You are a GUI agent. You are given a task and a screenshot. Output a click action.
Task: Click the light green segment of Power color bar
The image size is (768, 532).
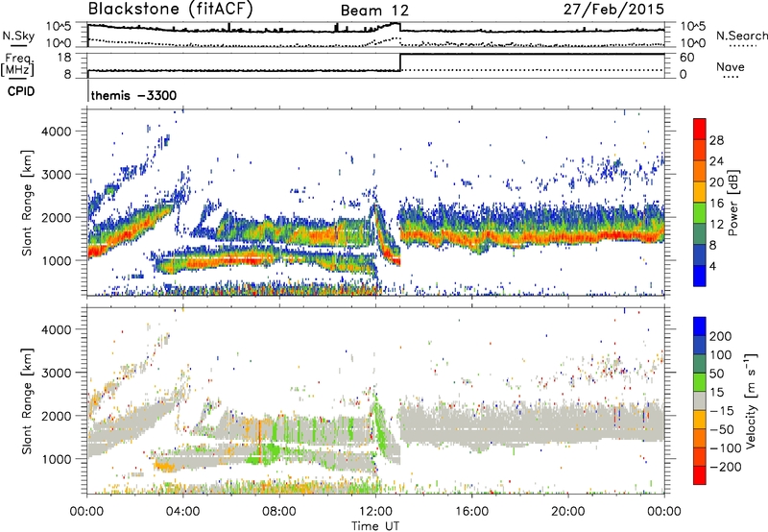click(x=700, y=213)
